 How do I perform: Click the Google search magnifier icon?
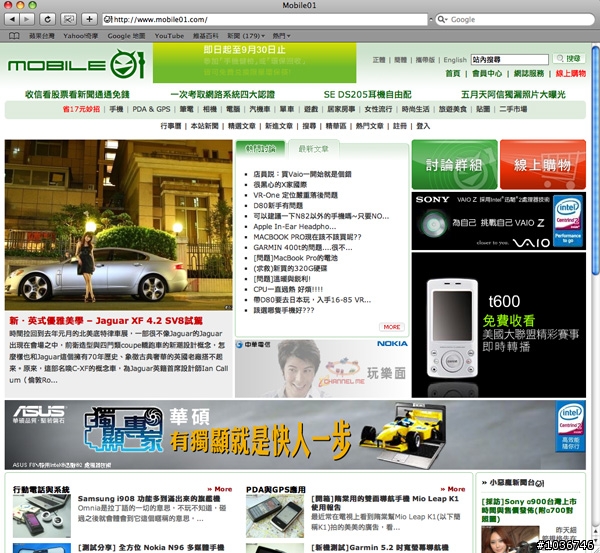[442, 20]
